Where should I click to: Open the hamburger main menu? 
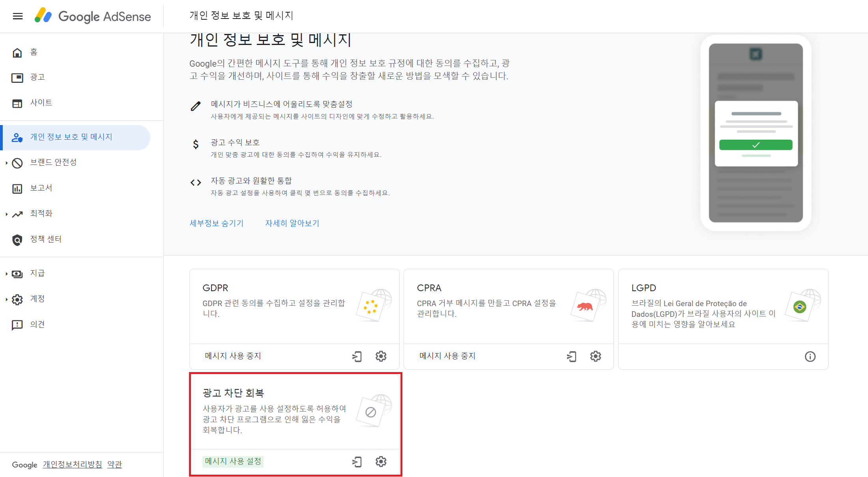click(x=18, y=16)
